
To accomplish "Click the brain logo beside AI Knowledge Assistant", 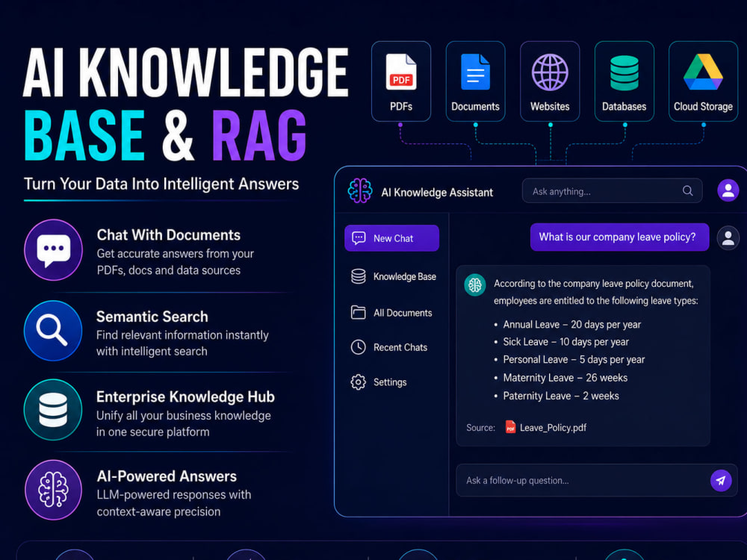I will coord(360,191).
